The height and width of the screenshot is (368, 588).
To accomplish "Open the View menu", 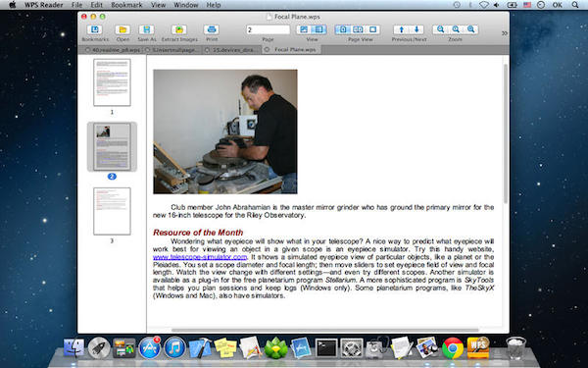I will pos(158,5).
